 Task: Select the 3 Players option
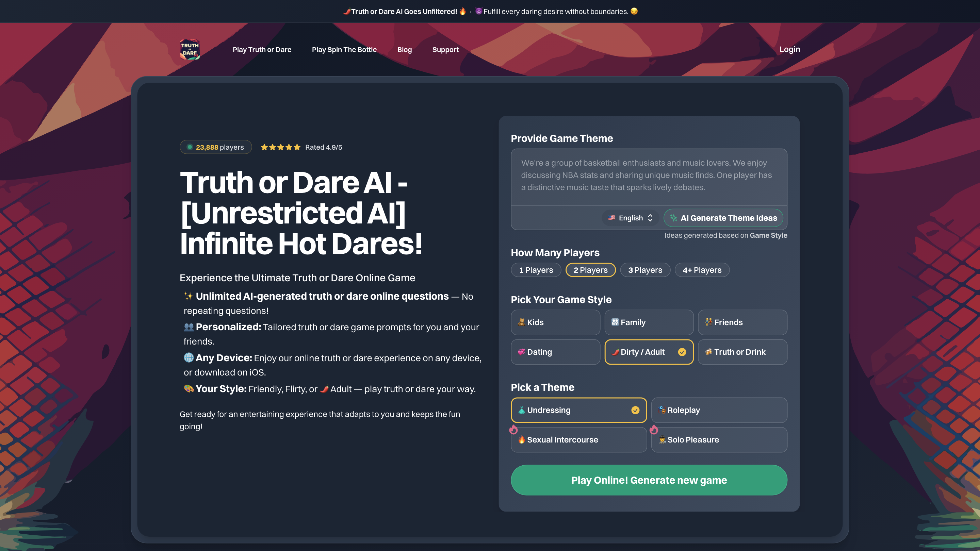coord(645,270)
